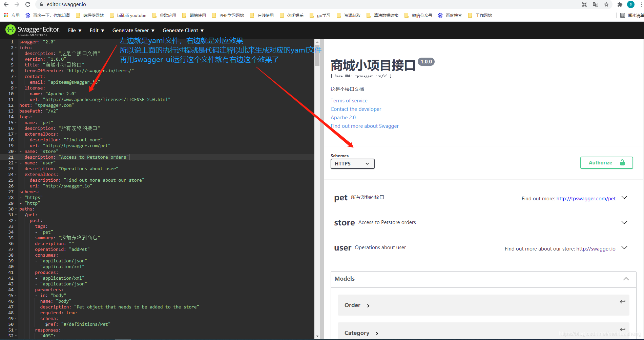Reload the page with browser refresh icon
The image size is (644, 340).
28,4
